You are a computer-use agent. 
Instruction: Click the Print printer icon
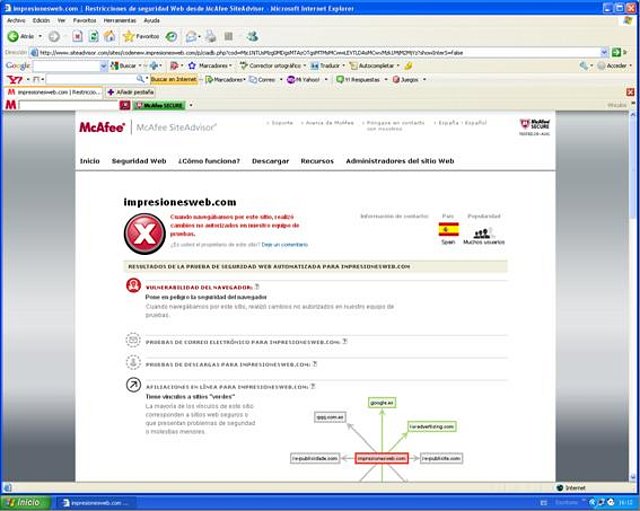coord(211,37)
